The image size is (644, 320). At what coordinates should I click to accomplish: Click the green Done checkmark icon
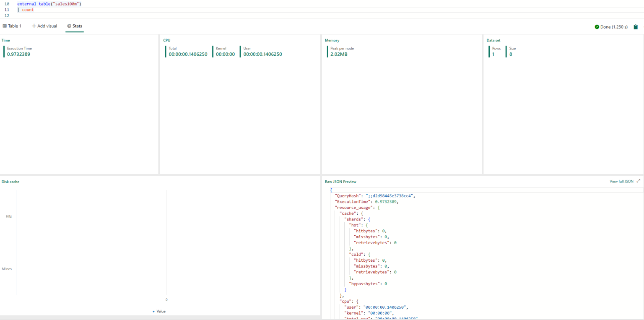(597, 27)
